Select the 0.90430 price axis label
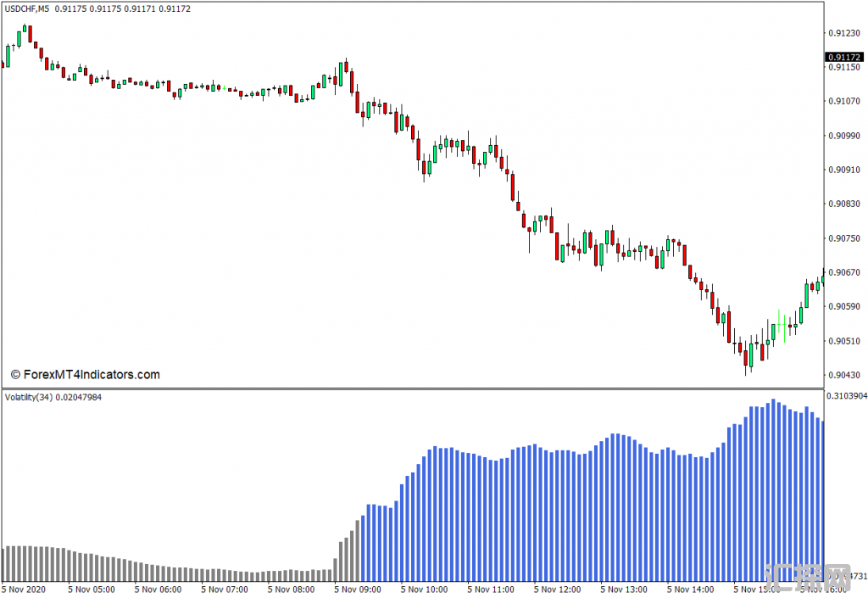The height and width of the screenshot is (598, 868). click(844, 375)
